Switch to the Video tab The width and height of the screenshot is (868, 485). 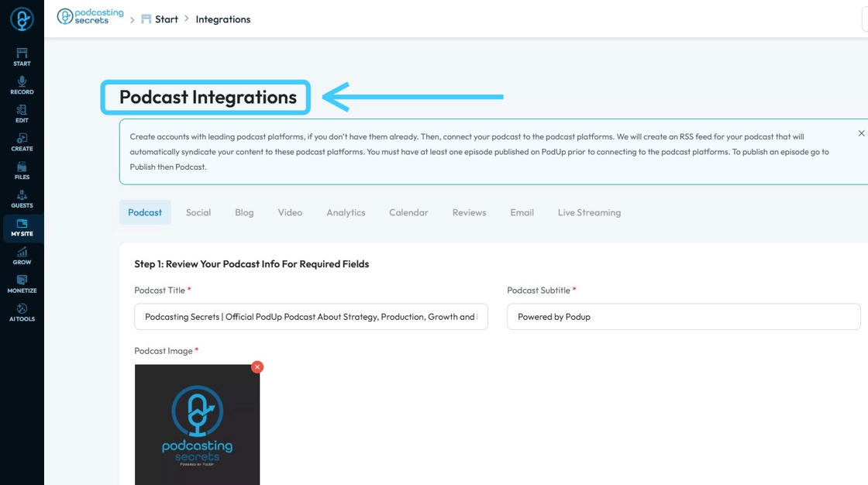pos(290,212)
